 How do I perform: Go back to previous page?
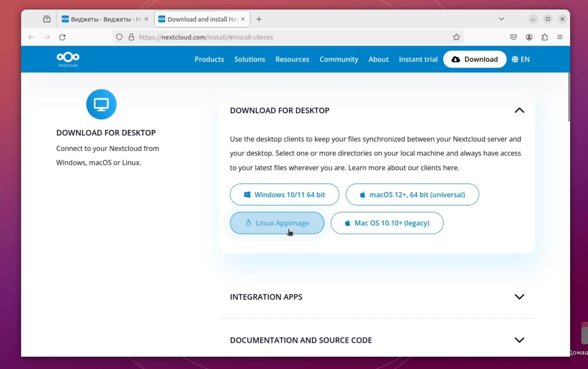coord(31,37)
